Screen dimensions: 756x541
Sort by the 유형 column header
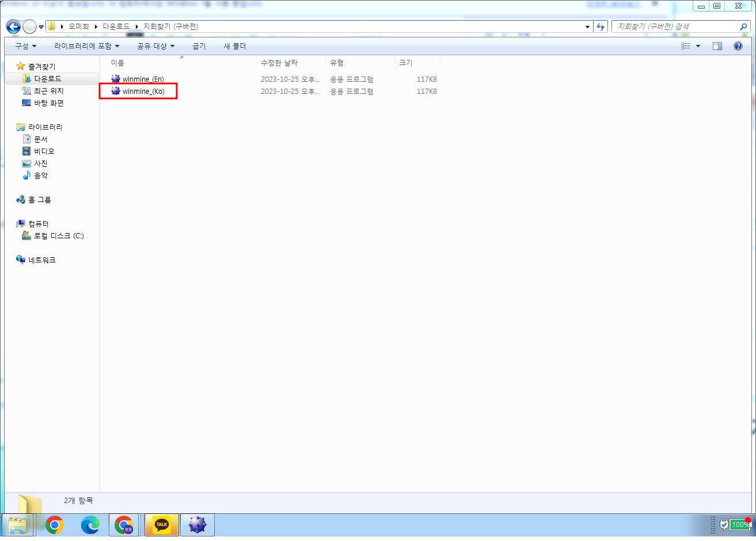click(x=360, y=63)
